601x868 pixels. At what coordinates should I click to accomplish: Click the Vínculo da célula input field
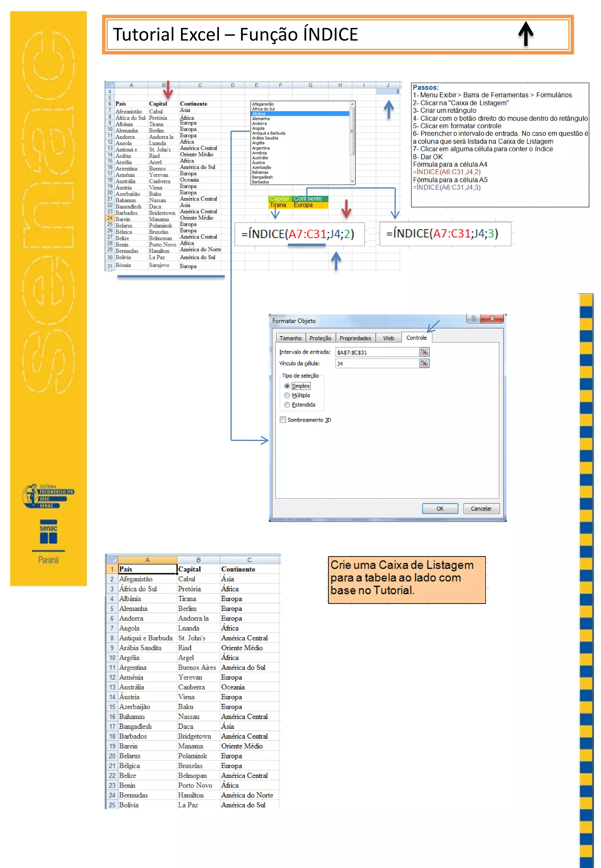[377, 363]
